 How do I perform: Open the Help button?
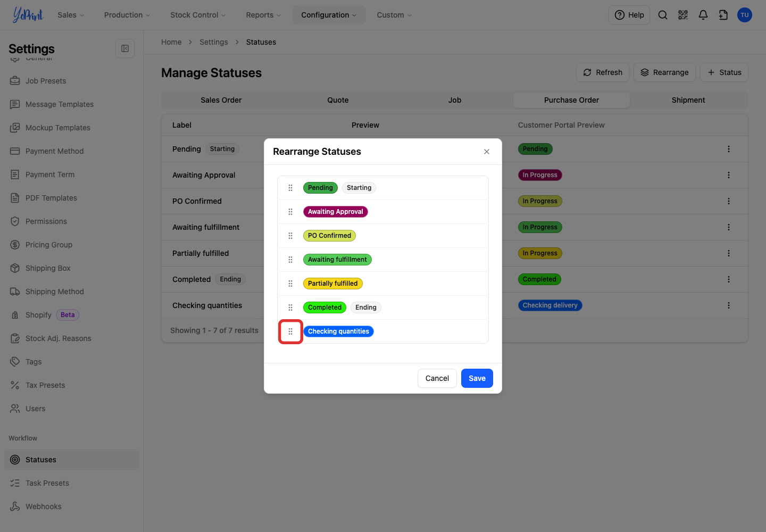pos(629,15)
